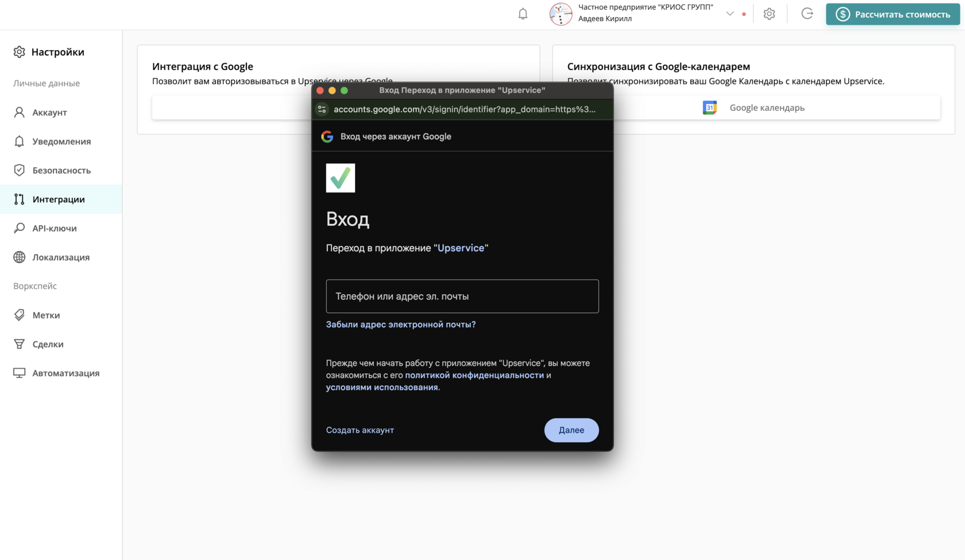The width and height of the screenshot is (965, 560).
Task: Click the Личные данные section label
Action: point(47,83)
